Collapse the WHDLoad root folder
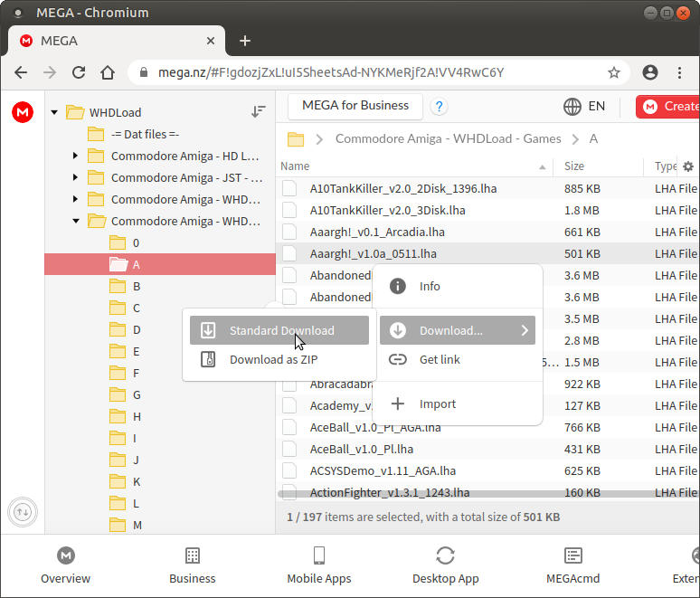Screen dimensions: 700x598 [x=54, y=113]
